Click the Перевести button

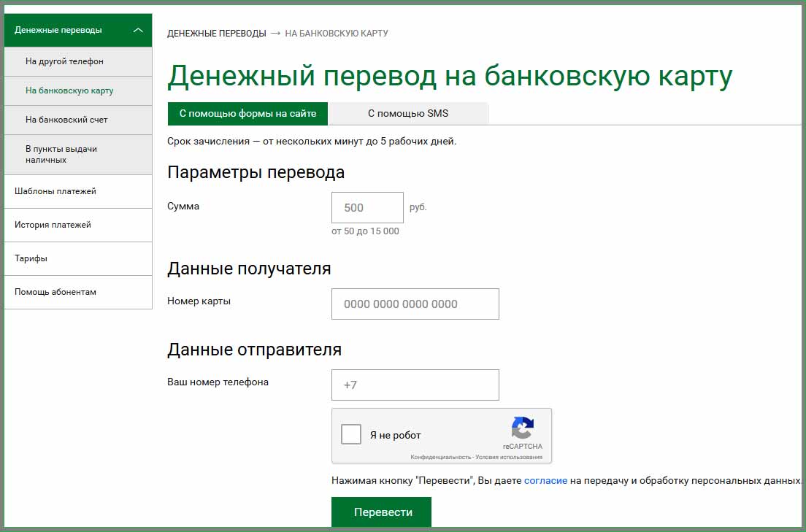(381, 512)
